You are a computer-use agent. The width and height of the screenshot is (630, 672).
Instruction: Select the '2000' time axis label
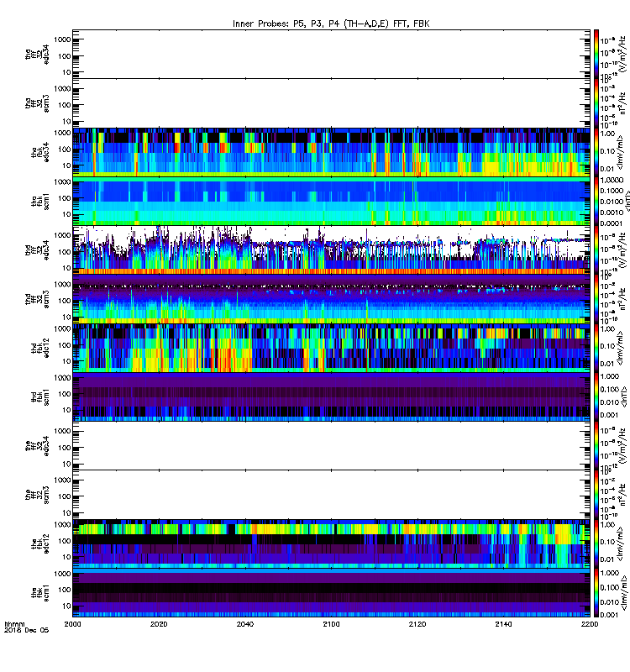point(72,624)
